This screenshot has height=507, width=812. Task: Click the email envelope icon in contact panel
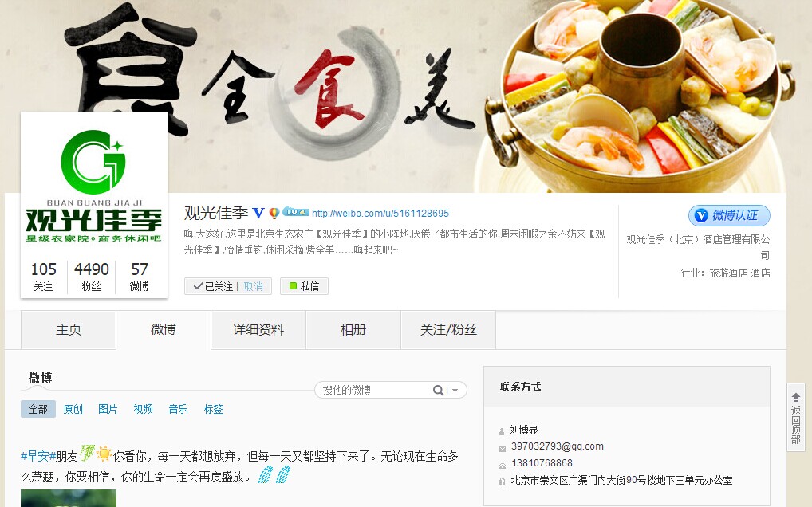[502, 449]
